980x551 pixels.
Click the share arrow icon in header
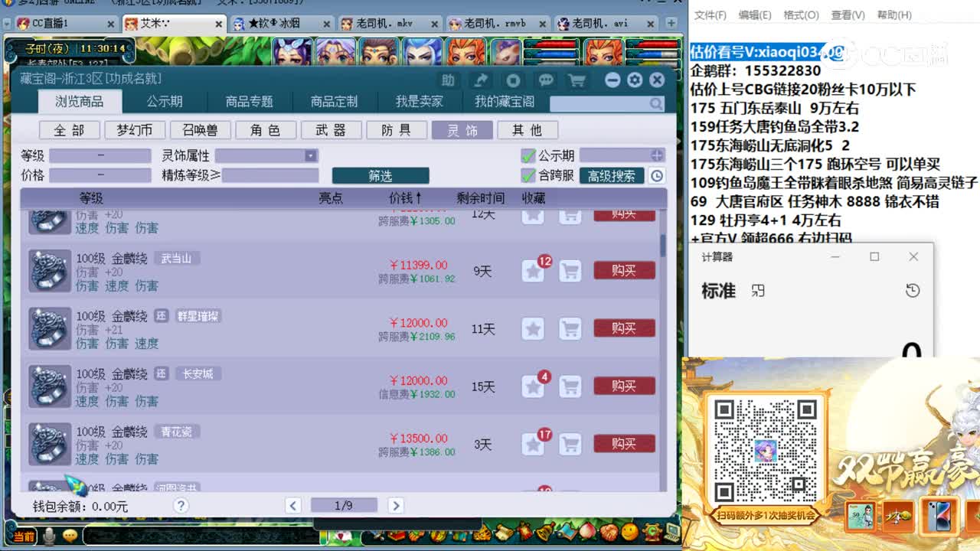482,80
